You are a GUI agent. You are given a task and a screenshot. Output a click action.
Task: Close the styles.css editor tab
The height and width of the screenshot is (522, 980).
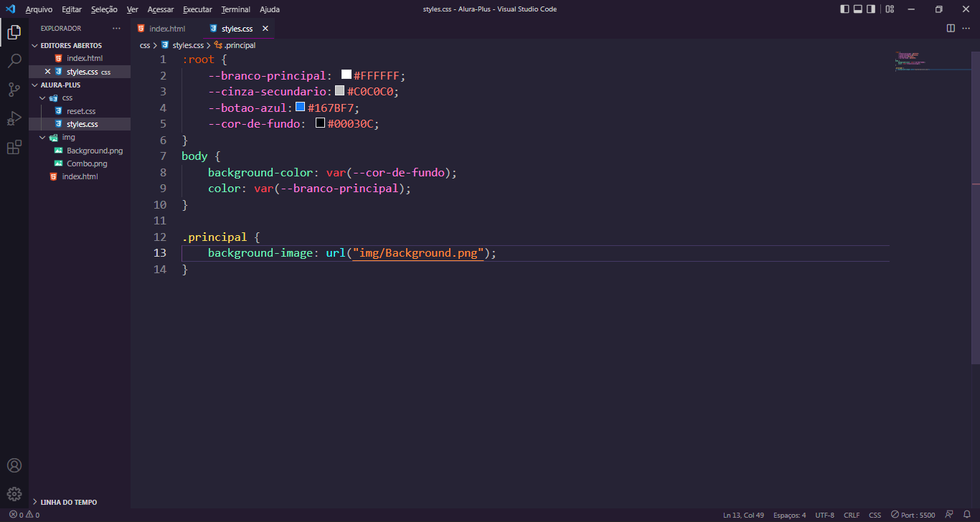coord(265,29)
